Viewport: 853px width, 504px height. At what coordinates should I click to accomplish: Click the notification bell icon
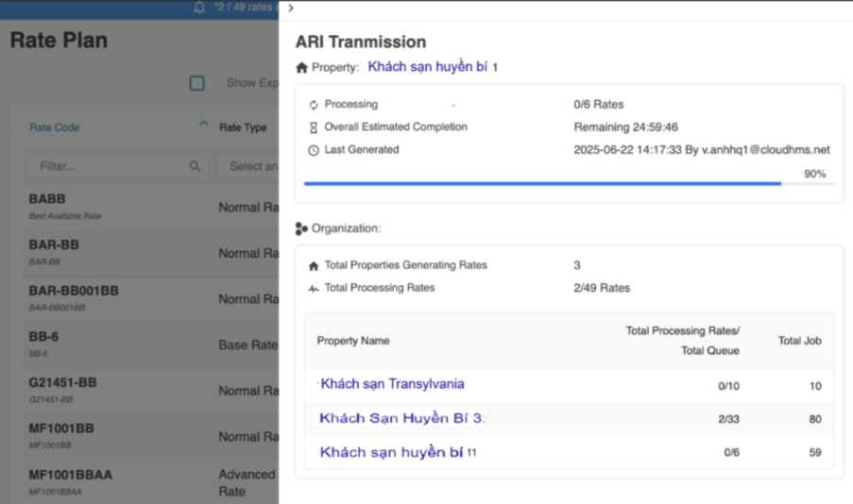(199, 8)
